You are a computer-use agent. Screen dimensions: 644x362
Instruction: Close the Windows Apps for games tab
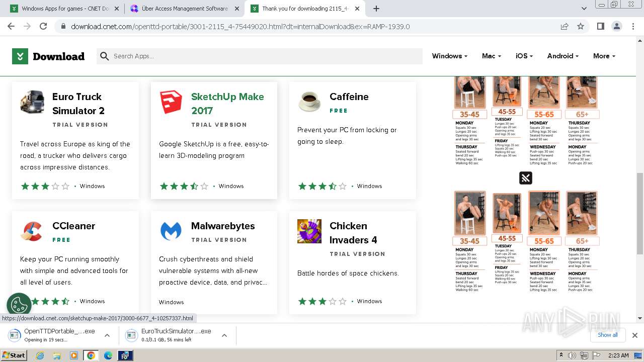coord(116,9)
